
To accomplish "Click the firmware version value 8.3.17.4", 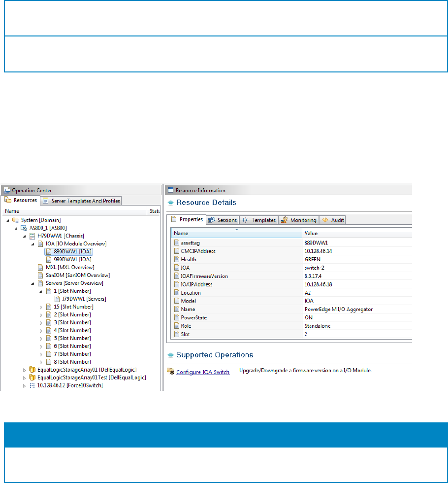I will click(313, 276).
